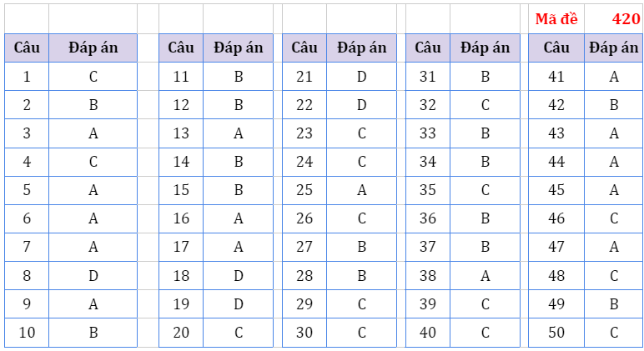The image size is (644, 351).
Task: Click the question number 1 cell
Action: 27,77
